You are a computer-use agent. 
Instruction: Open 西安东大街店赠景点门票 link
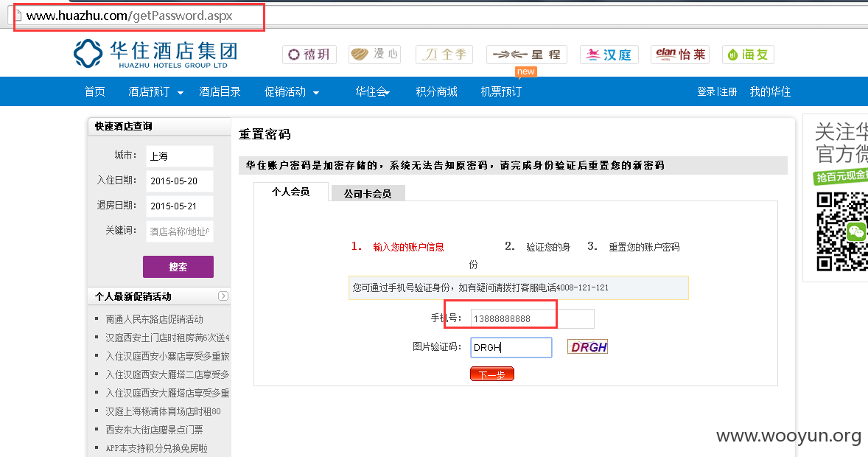[155, 429]
